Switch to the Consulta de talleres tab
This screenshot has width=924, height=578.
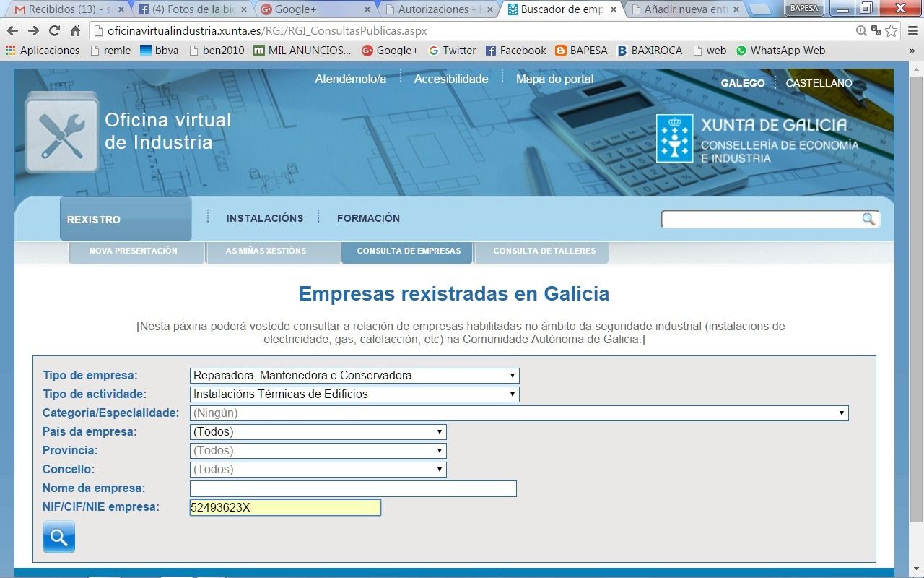[x=544, y=251]
